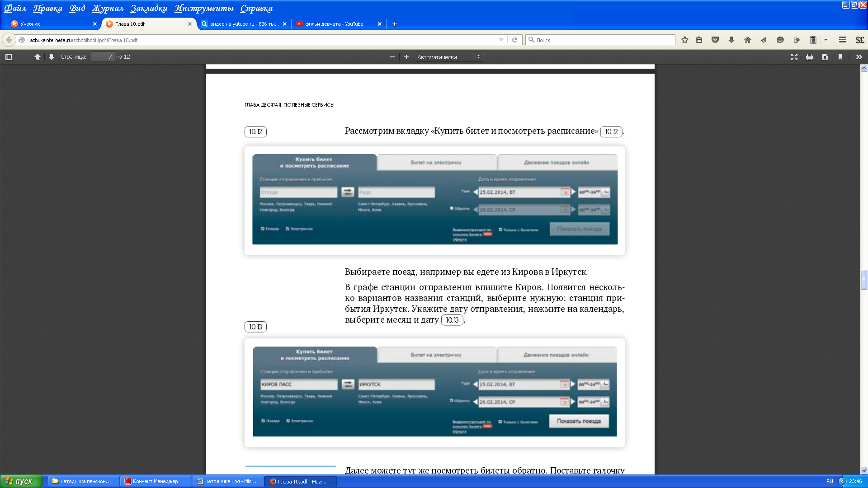Viewport: 868px width, 488px height.
Task: Click the ИРКУТСК destination field
Action: coord(396,385)
